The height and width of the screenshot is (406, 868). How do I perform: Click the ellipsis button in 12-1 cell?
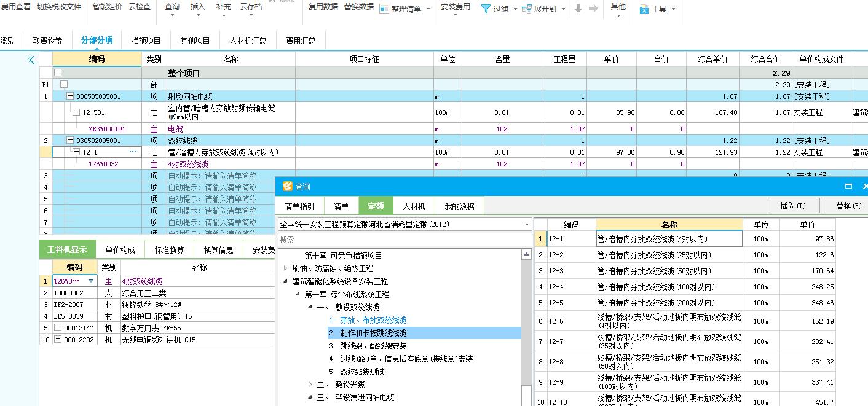133,152
